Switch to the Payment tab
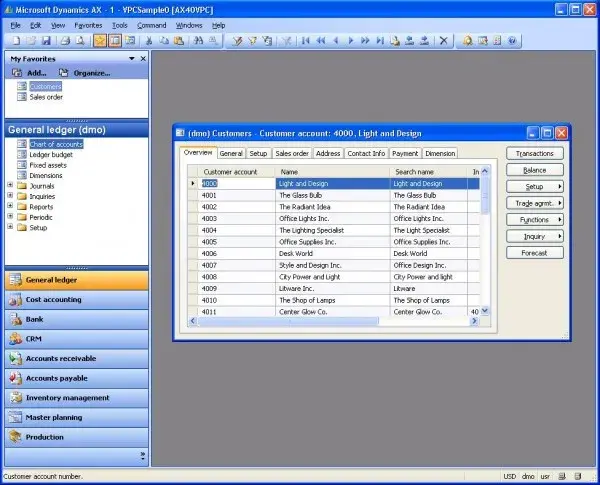The width and height of the screenshot is (600, 485). pos(405,154)
